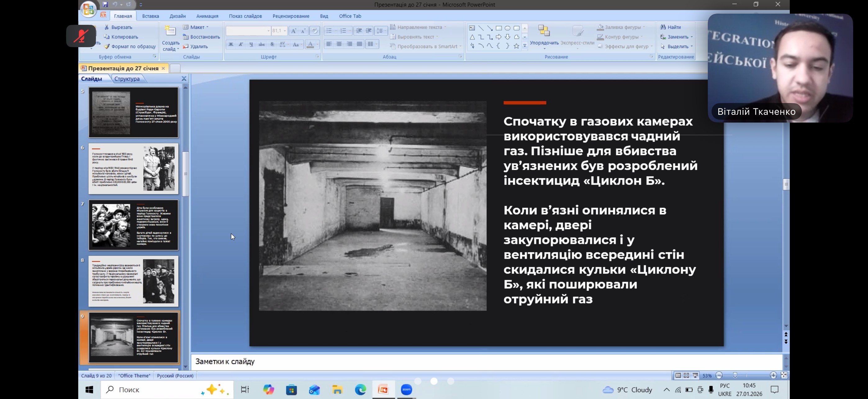Start slideshow from status bar icon
The width and height of the screenshot is (868, 399).
[695, 375]
